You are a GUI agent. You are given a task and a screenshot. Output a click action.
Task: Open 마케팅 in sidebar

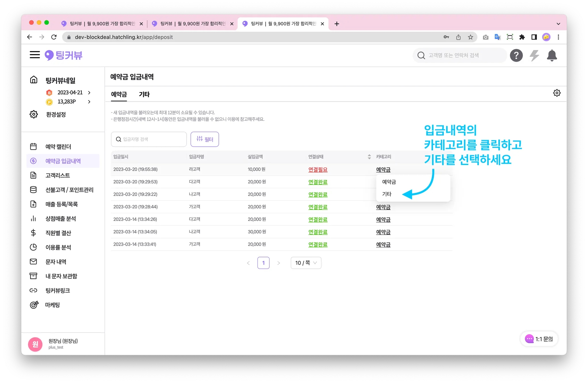click(x=53, y=305)
